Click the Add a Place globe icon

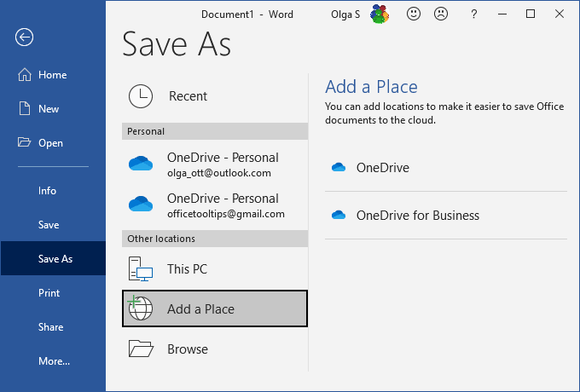tap(140, 308)
